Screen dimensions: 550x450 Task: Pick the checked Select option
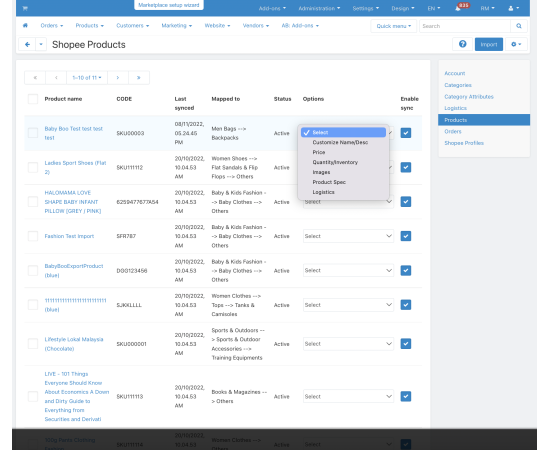click(343, 132)
